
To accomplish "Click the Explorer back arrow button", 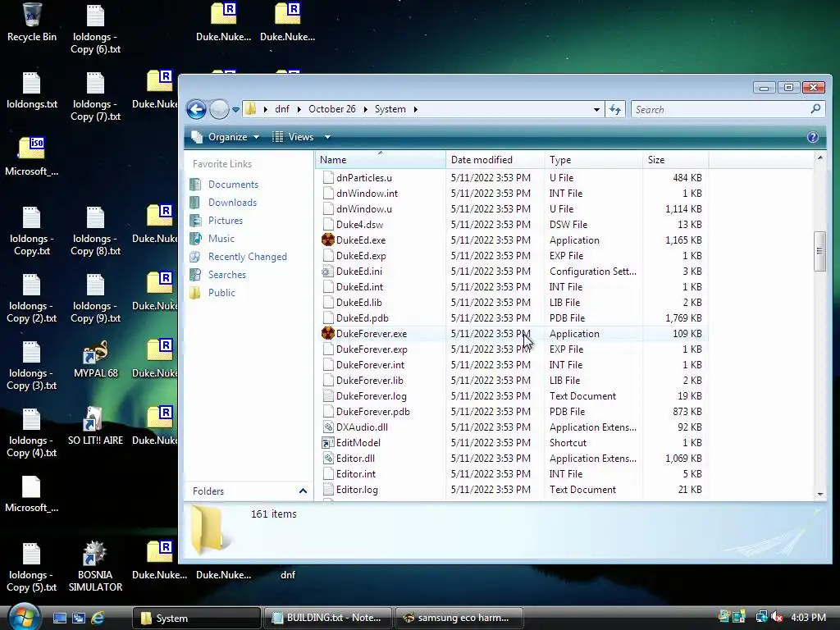I will coord(197,109).
